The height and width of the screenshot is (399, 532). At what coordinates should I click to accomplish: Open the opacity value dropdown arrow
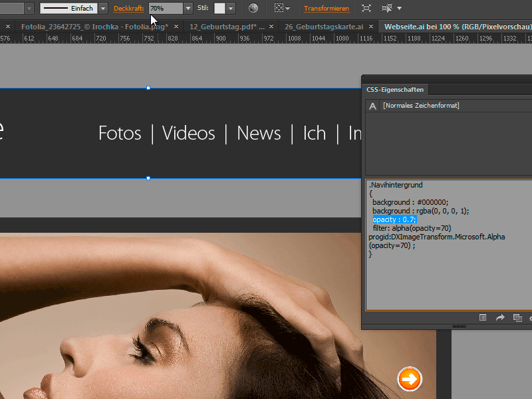(188, 8)
